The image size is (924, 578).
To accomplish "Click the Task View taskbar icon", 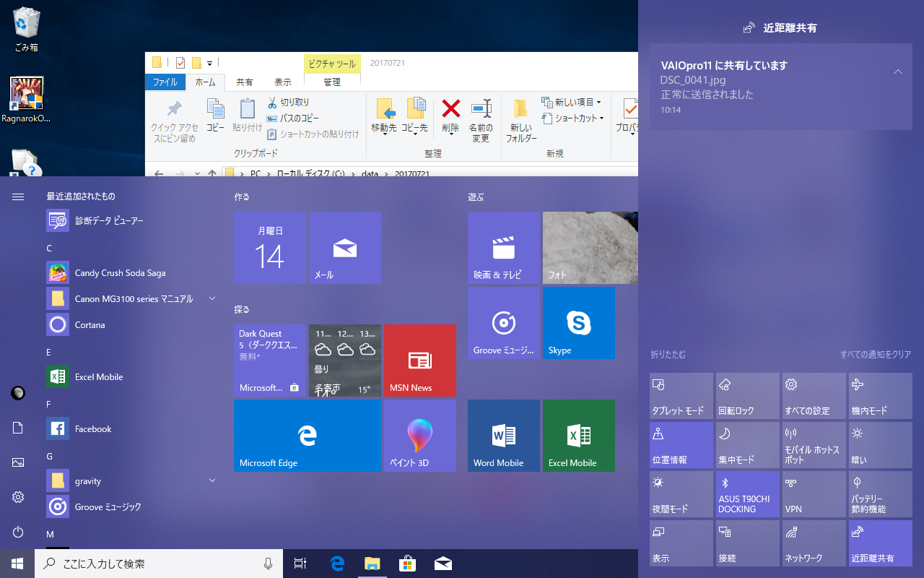I will pyautogui.click(x=300, y=564).
